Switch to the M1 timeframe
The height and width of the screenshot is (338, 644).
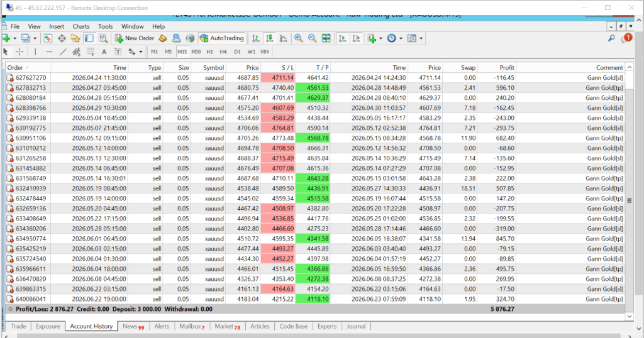(x=155, y=52)
